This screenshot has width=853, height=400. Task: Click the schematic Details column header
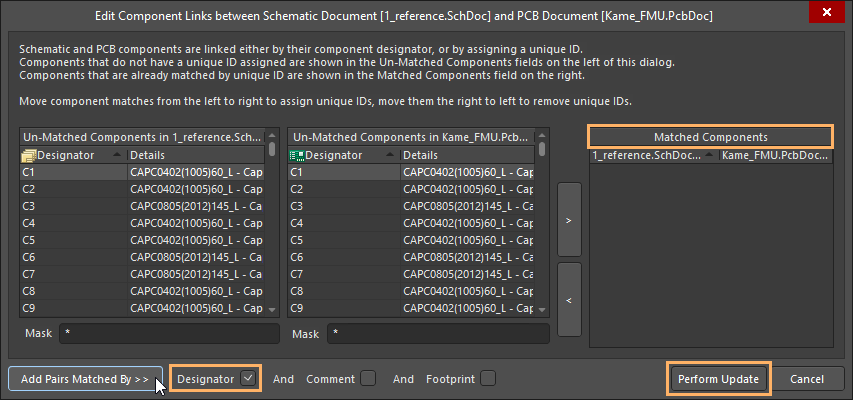pos(195,155)
